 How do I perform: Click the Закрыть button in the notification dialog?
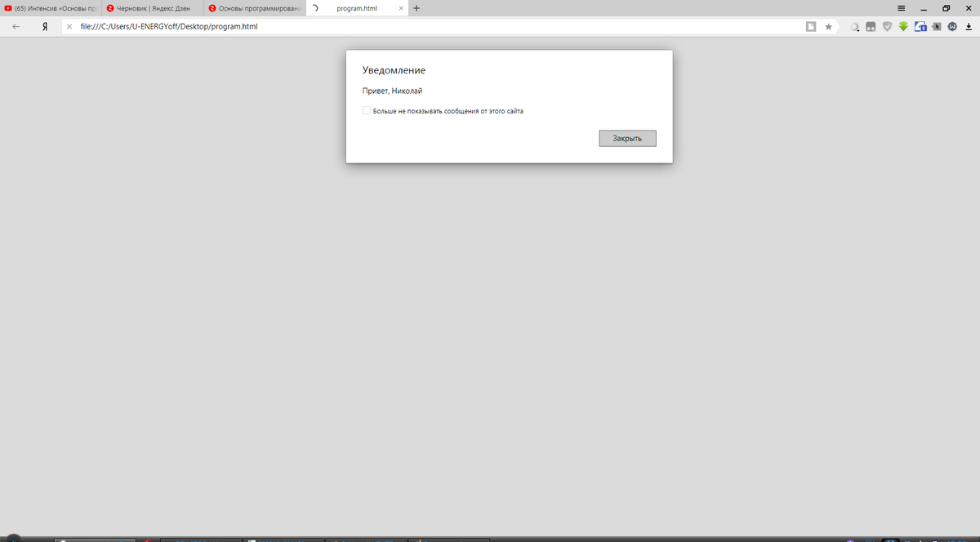[x=627, y=139]
